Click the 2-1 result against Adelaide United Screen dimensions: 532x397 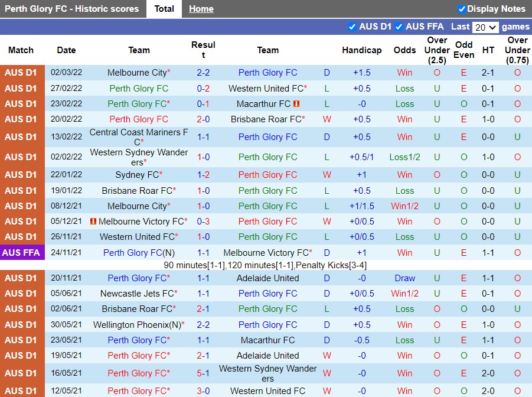click(x=203, y=356)
